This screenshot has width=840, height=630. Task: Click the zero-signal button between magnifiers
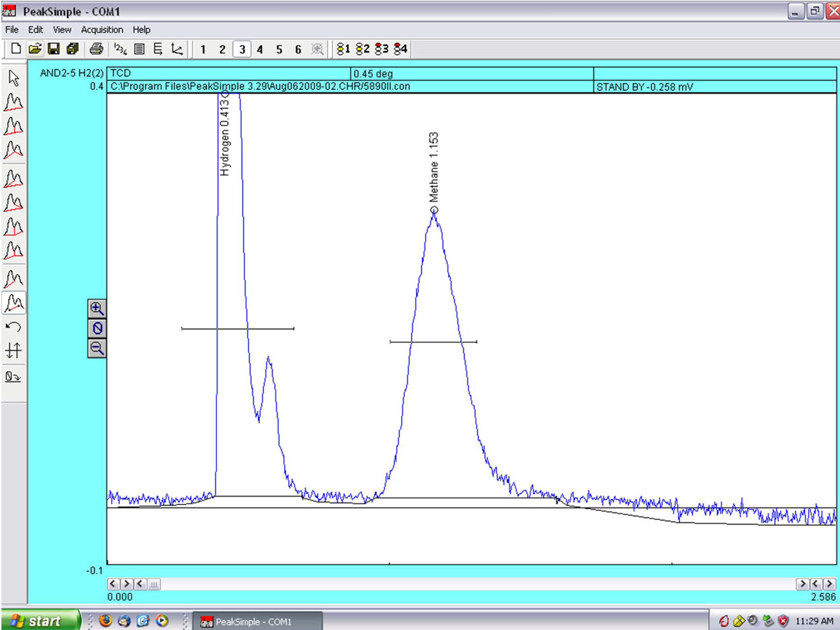point(97,329)
